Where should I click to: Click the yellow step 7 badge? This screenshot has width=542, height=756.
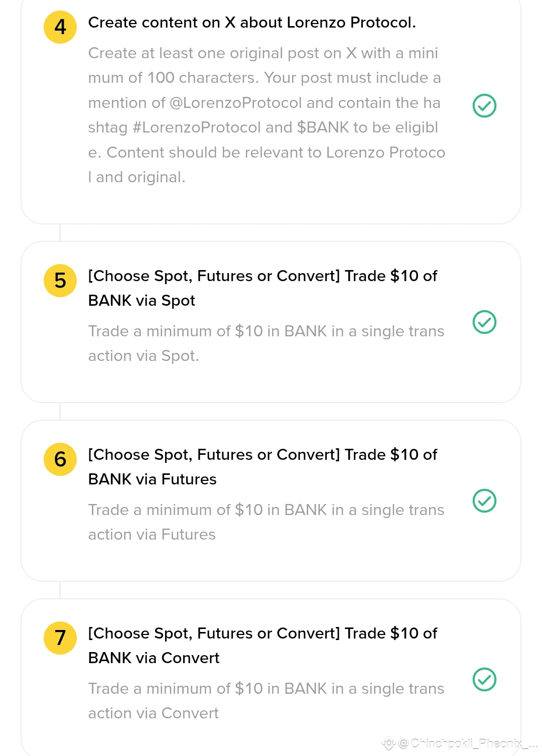60,638
